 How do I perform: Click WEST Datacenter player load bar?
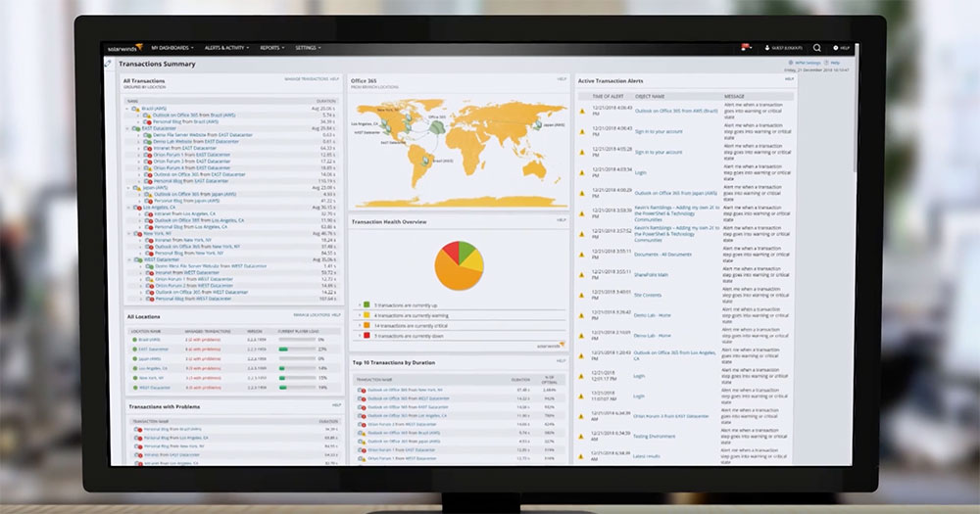[x=297, y=388]
